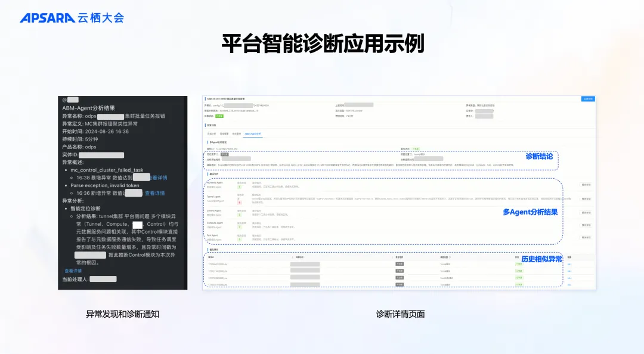
Task: Open 查看详情 link under 16:38 anomaly line
Action: coord(159,178)
